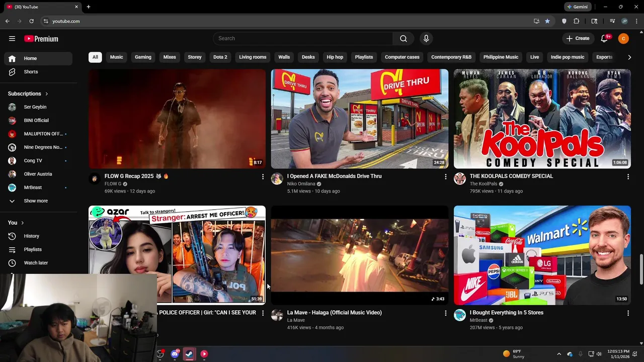Open Playlists in the sidebar
Screen dimensions: 644x362
click(38, 249)
